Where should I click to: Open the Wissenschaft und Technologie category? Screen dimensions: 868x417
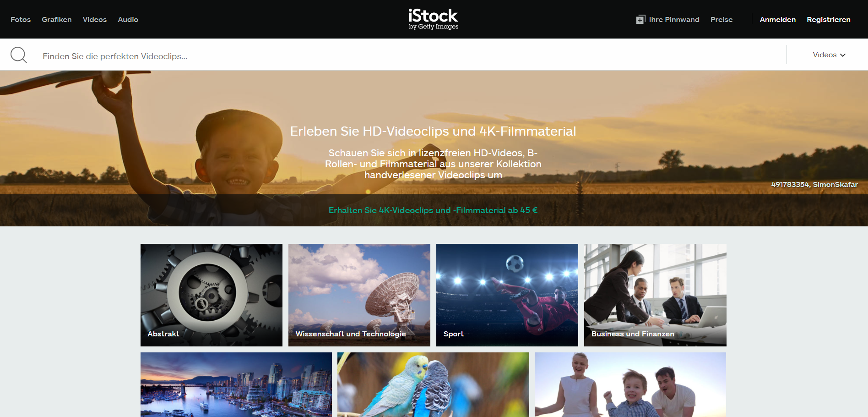(359, 295)
